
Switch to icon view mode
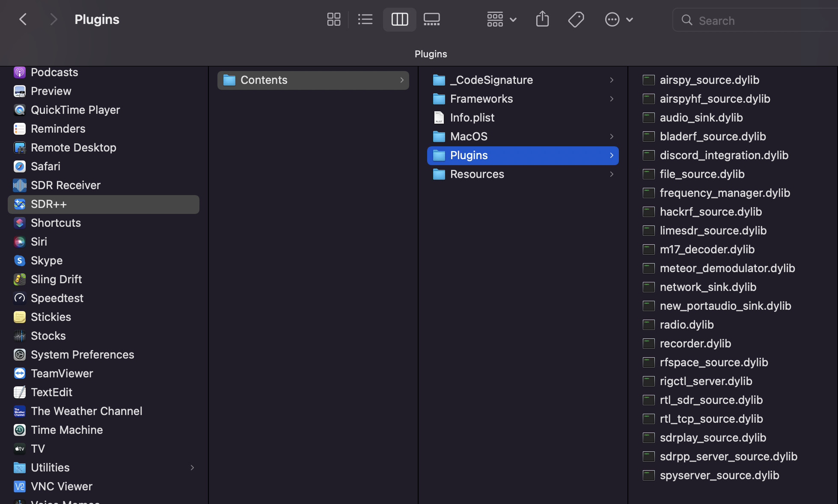(x=333, y=19)
